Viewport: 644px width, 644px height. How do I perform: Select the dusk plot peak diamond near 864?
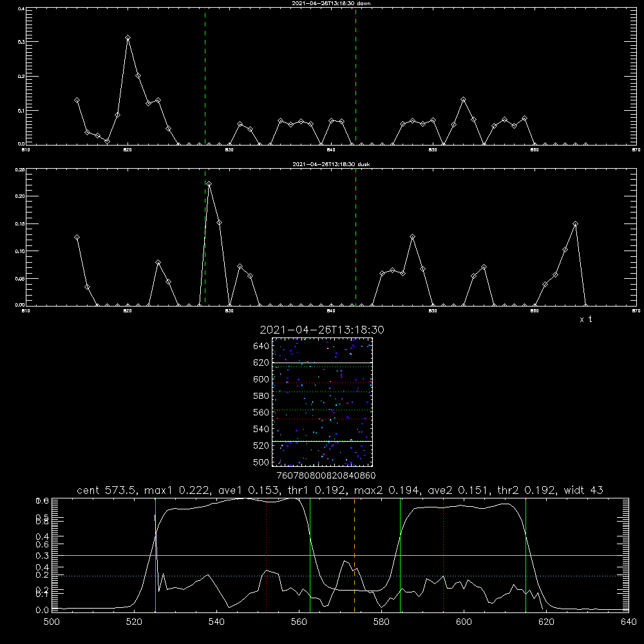pyautogui.click(x=575, y=224)
